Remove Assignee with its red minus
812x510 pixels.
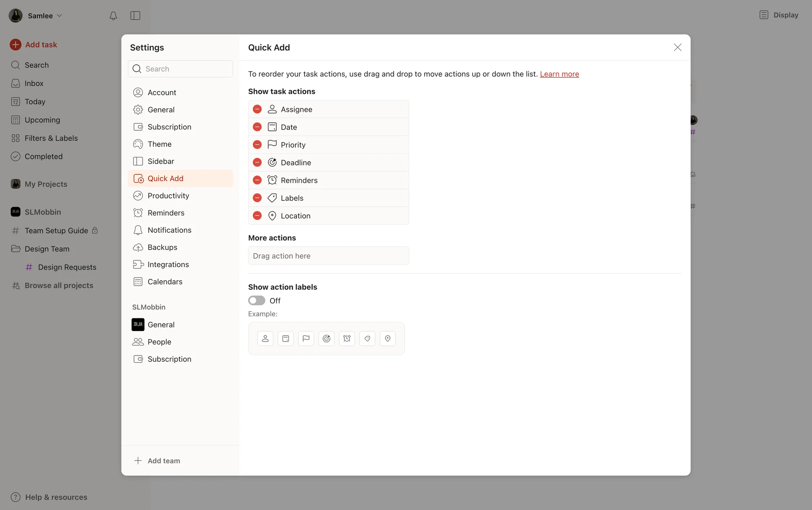pyautogui.click(x=257, y=109)
